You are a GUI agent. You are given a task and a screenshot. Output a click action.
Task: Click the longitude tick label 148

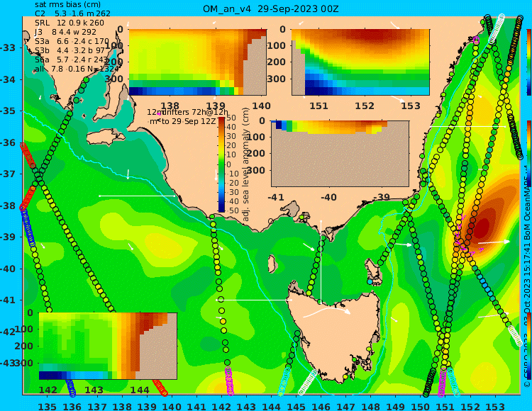click(371, 406)
